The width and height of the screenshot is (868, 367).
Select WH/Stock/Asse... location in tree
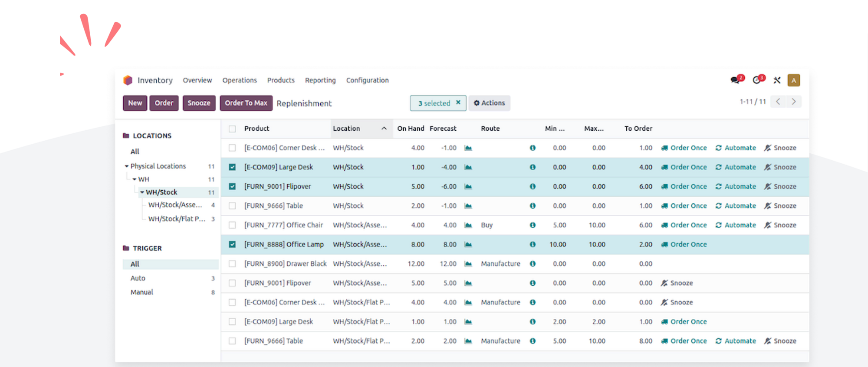175,205
